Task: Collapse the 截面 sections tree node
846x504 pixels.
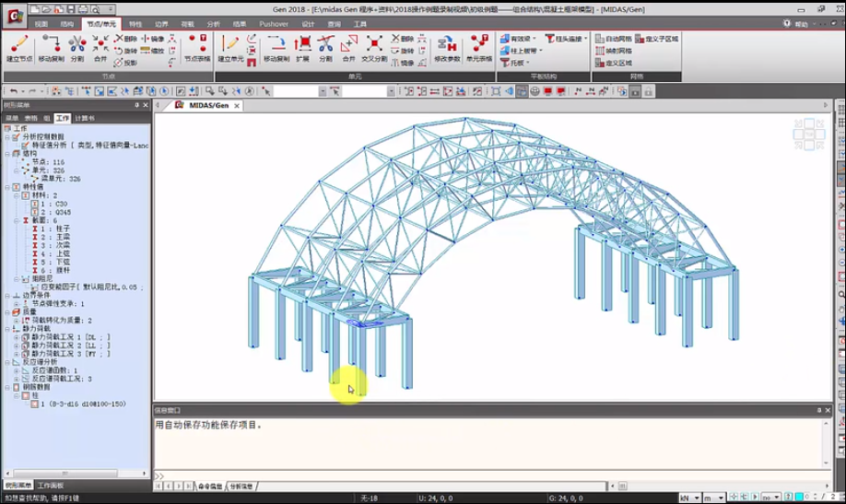Action: (17, 220)
